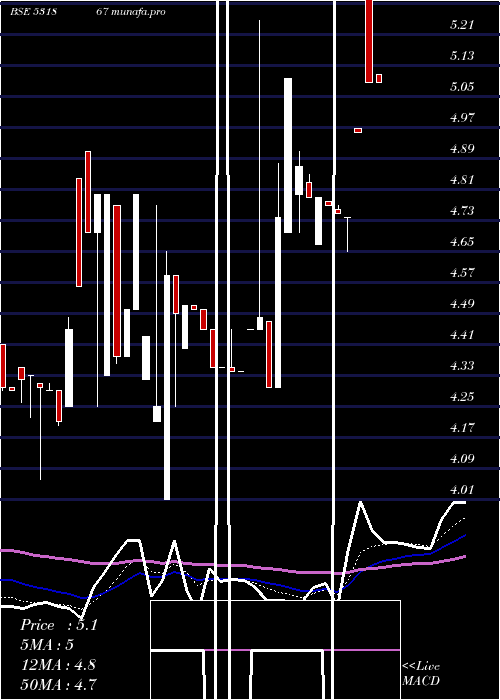The height and width of the screenshot is (700, 500).
Task: Click the 5.21 price axis label
Action: [461, 25]
